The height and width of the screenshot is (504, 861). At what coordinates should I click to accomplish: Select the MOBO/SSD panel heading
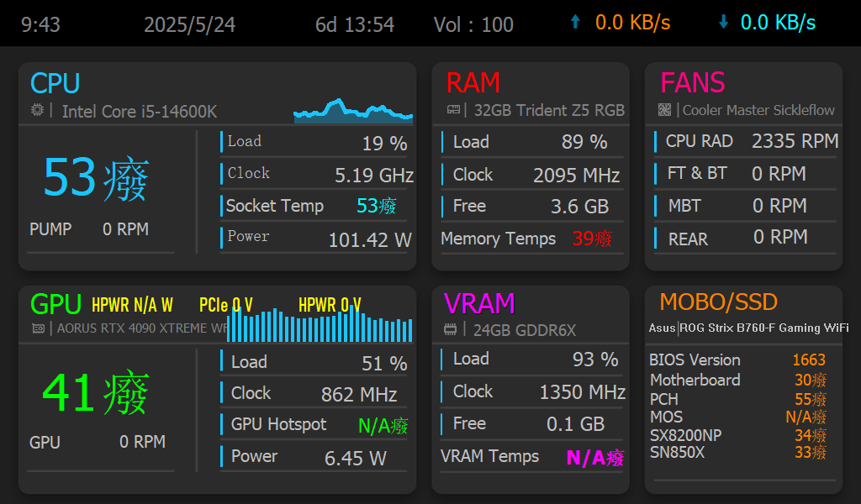tap(718, 302)
